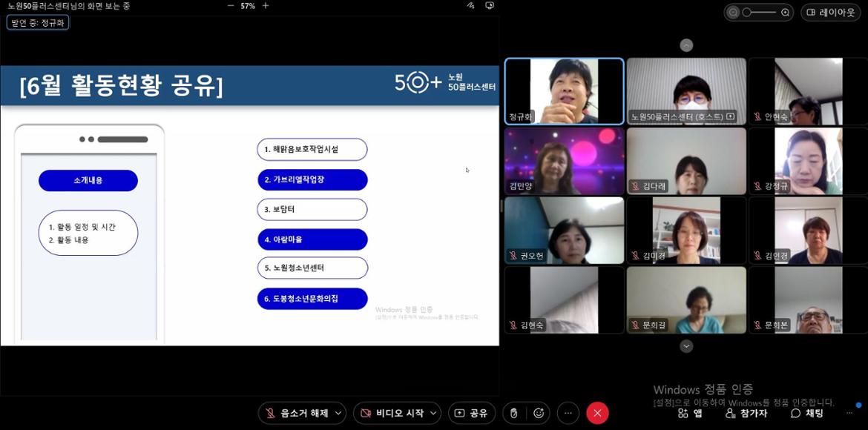Click the shared screen options icon in the top bar
The width and height of the screenshot is (868, 430).
(x=489, y=6)
